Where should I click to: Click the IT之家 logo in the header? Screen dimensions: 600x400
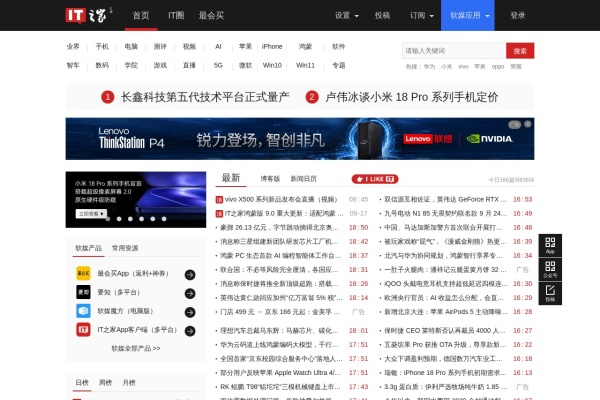89,15
